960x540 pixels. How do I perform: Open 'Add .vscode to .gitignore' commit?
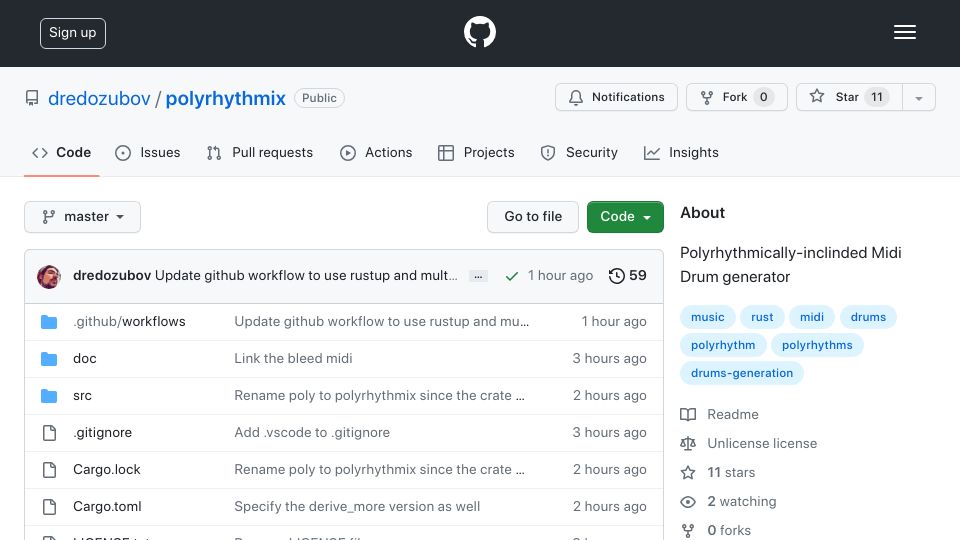coord(312,432)
